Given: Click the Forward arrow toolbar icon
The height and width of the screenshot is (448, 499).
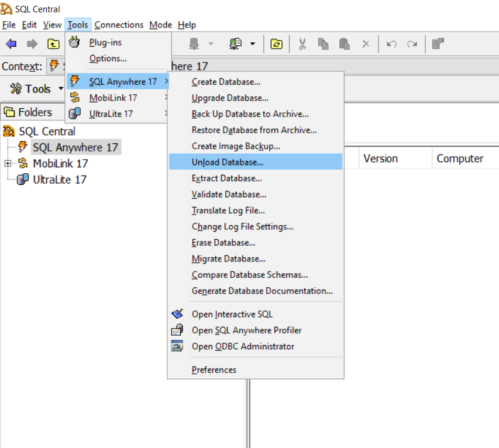Looking at the screenshot, I should click(32, 44).
